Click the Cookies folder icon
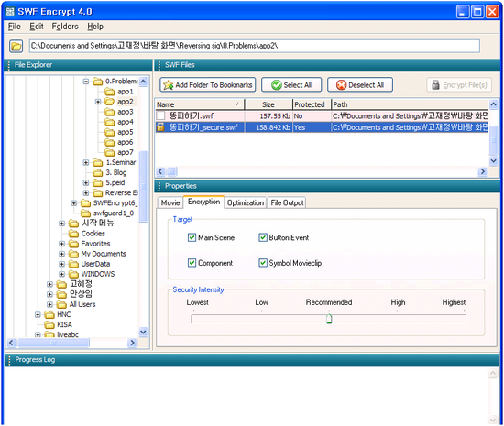Image resolution: width=504 pixels, height=426 pixels. tap(73, 234)
